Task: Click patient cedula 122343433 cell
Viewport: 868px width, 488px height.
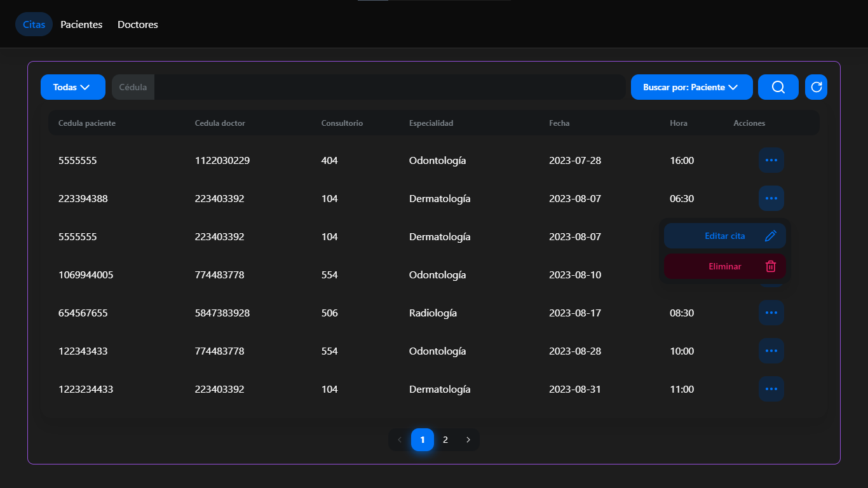Action: pos(83,351)
